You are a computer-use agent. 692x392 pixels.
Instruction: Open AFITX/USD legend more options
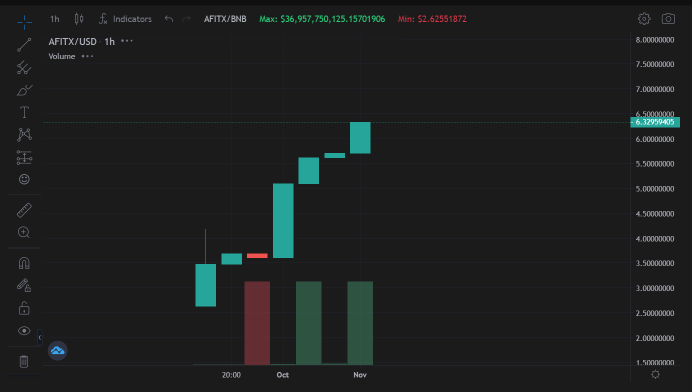point(127,41)
